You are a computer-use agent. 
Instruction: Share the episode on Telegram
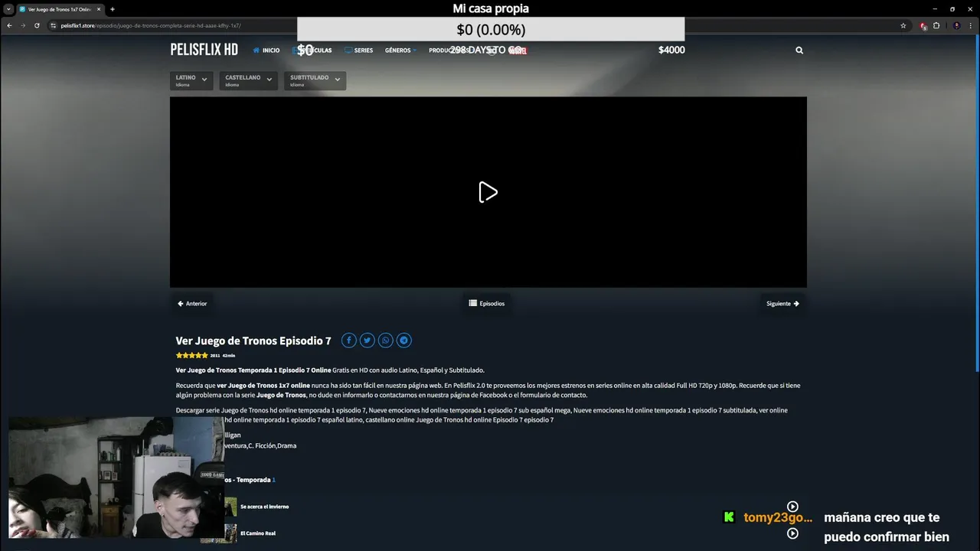(x=403, y=341)
